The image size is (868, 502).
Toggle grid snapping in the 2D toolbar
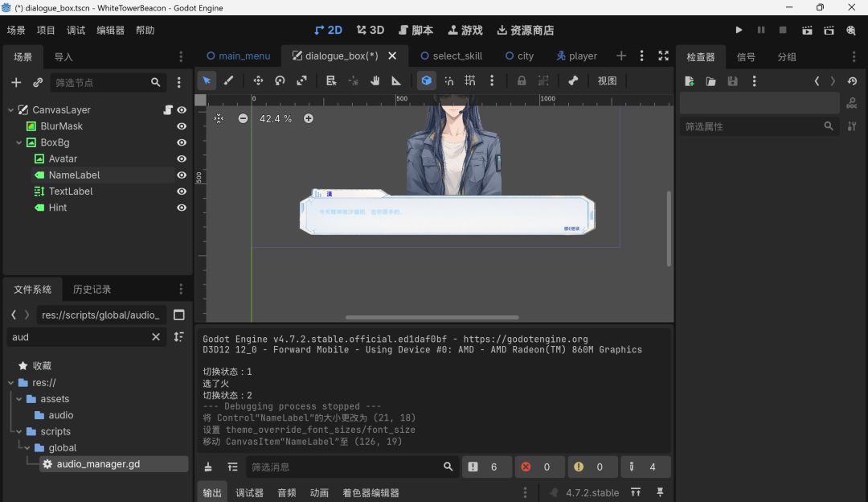click(470, 81)
